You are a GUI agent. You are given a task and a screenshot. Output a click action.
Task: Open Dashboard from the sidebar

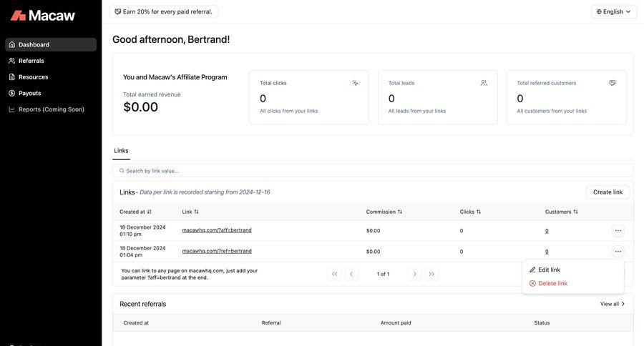[x=51, y=44]
